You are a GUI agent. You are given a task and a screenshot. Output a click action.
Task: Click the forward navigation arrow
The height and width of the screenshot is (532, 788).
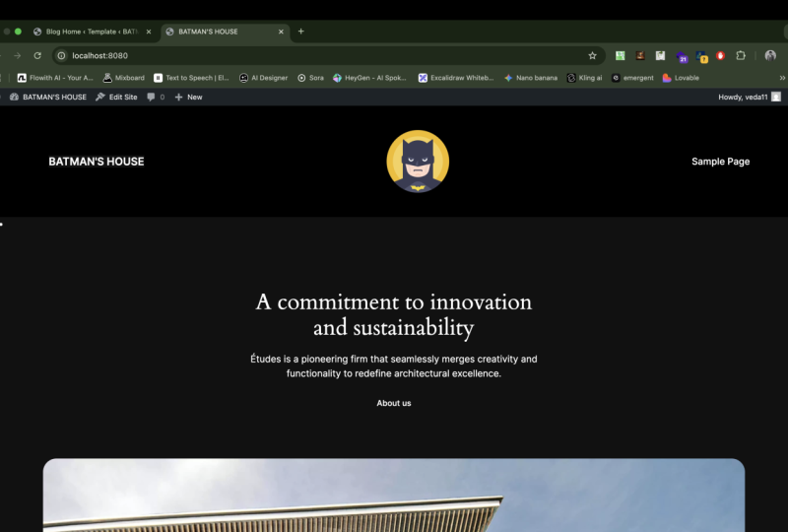18,56
